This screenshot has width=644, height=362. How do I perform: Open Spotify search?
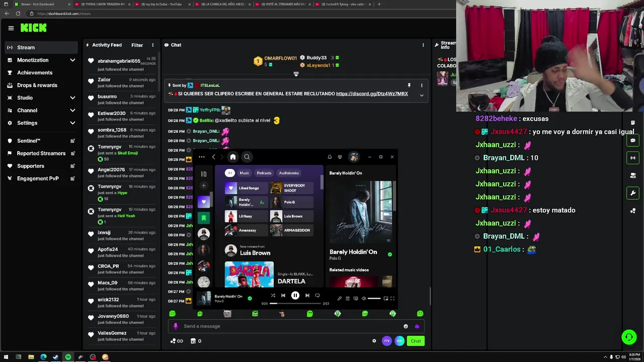(x=247, y=157)
